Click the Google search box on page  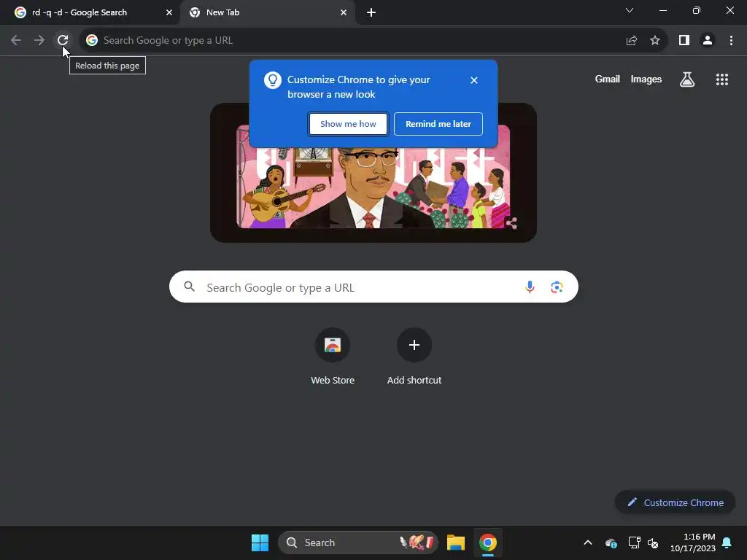point(373,287)
